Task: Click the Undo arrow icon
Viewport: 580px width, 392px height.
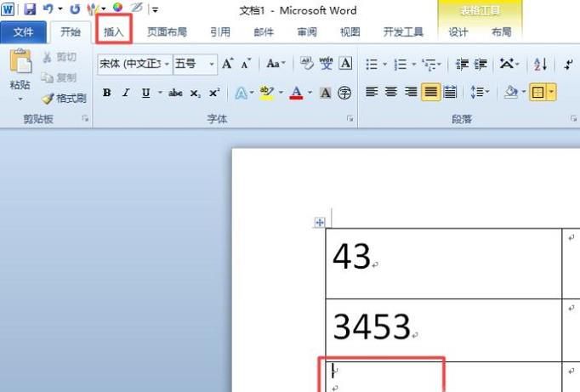Action: (48, 9)
